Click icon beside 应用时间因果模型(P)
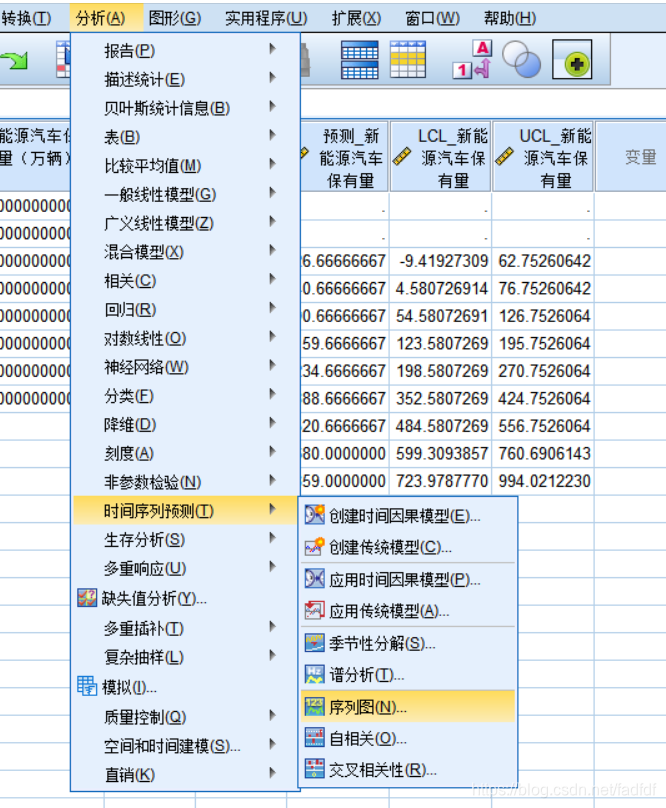This screenshot has width=666, height=808. 314,579
